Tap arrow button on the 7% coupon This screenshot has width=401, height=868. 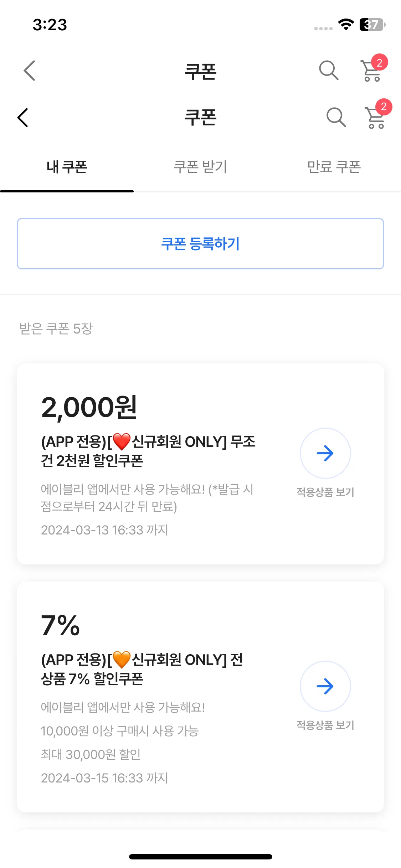point(325,686)
